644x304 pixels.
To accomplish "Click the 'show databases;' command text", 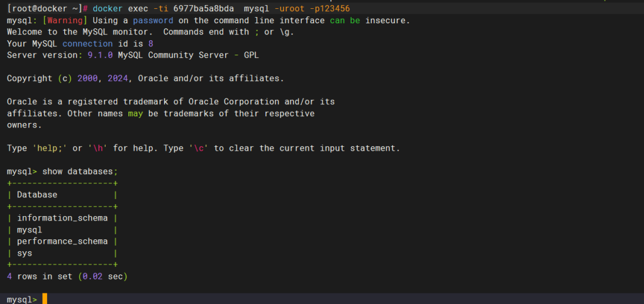I will 80,171.
